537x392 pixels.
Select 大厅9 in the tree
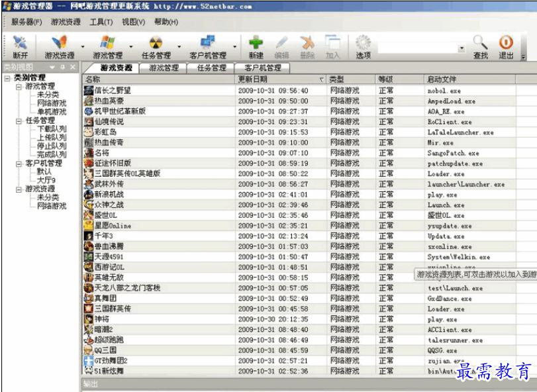[46, 180]
